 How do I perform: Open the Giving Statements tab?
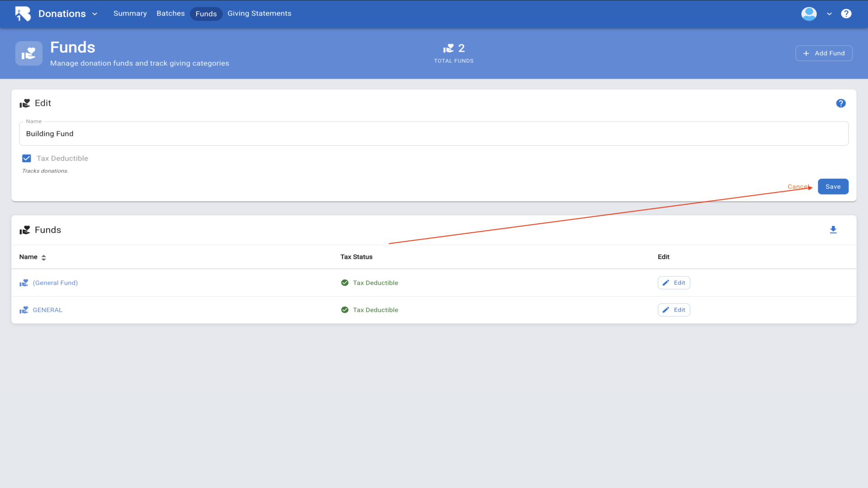click(x=259, y=14)
